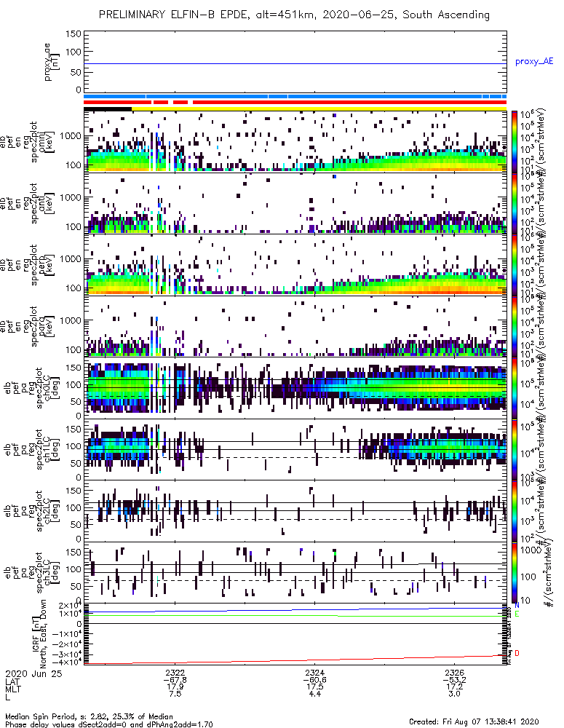Click the perp energy spectrogram panel
Screen dimensions: 564x728
295,265
